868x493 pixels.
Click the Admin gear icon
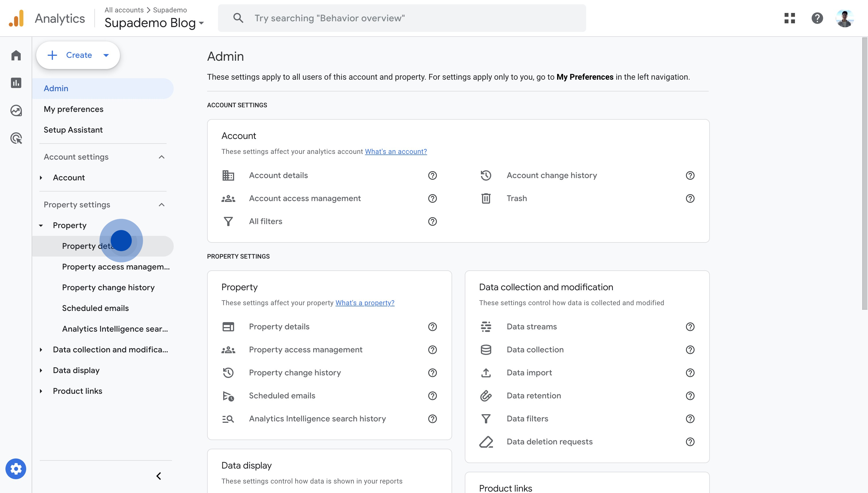pos(16,469)
